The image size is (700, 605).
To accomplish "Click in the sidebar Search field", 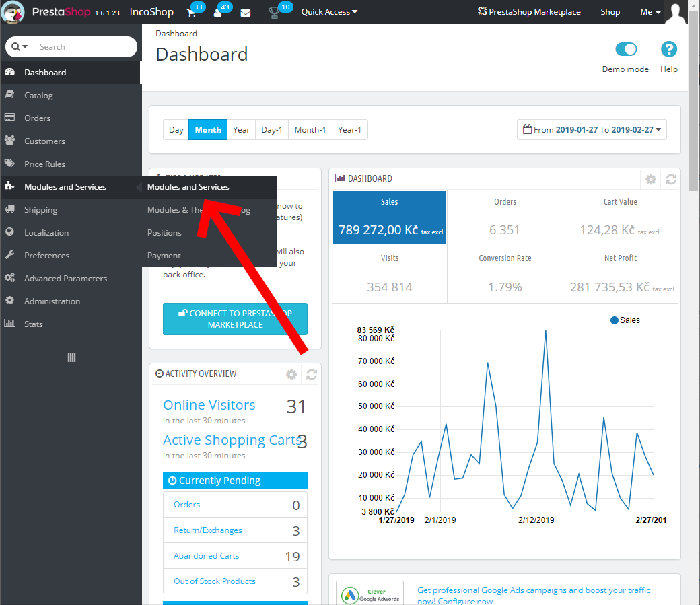I will click(85, 47).
